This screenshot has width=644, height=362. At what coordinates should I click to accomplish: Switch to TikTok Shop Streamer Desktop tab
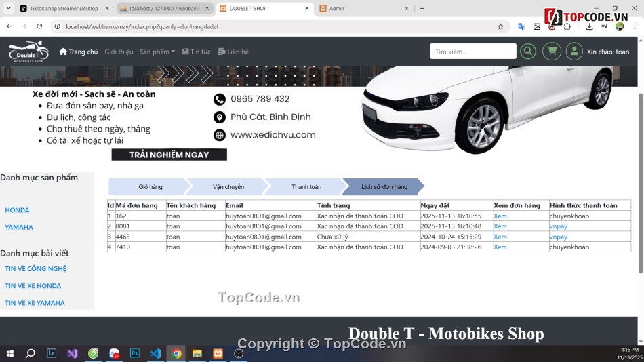(x=65, y=8)
